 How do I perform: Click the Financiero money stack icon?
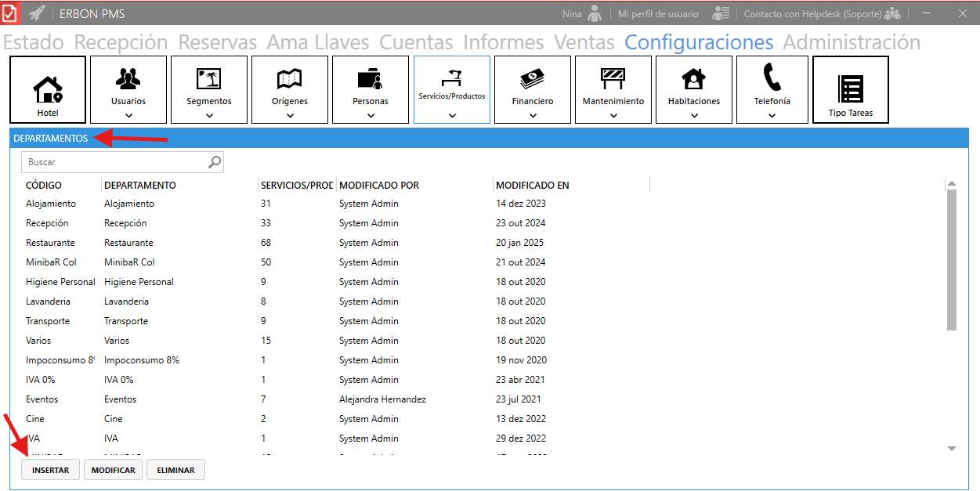(532, 78)
